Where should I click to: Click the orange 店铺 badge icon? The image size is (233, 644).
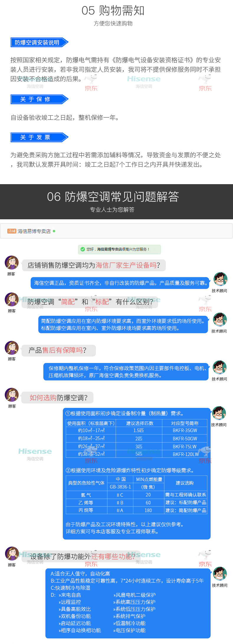[x=12, y=231]
